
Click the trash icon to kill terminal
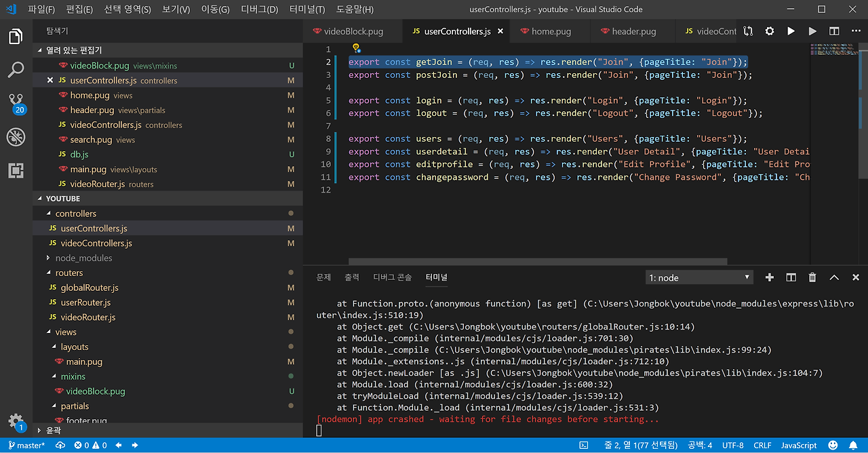click(812, 277)
